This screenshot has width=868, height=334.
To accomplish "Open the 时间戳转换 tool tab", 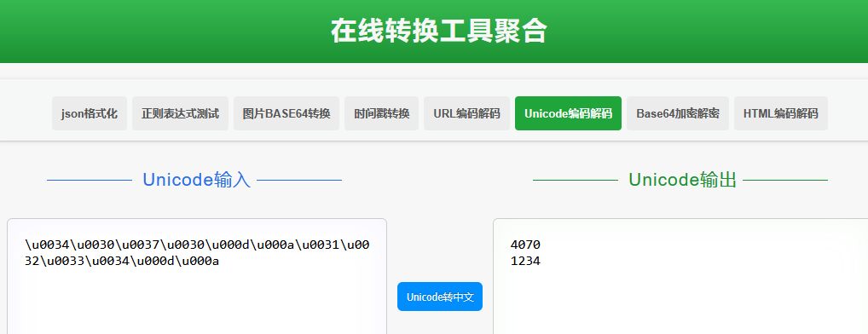I will (381, 113).
